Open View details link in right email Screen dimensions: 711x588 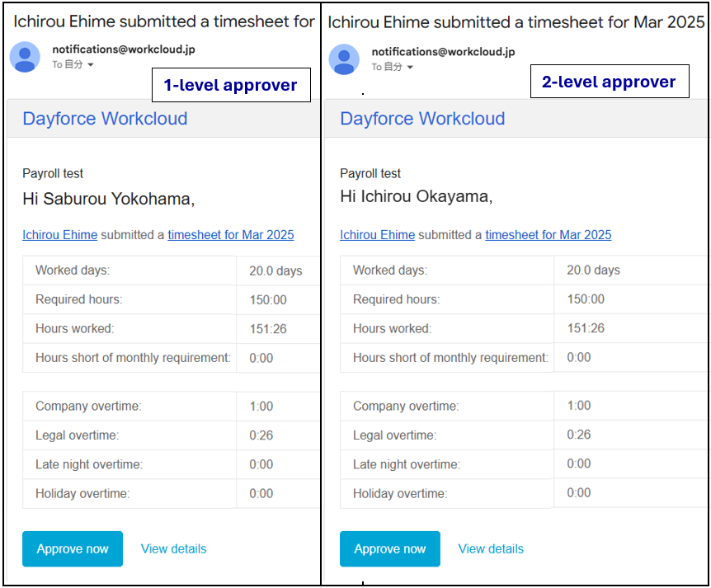coord(491,548)
